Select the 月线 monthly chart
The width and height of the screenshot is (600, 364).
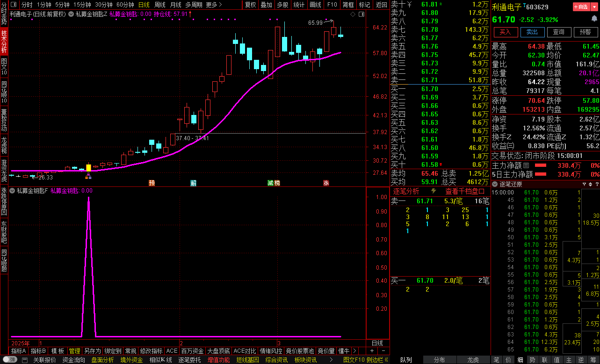175,5
